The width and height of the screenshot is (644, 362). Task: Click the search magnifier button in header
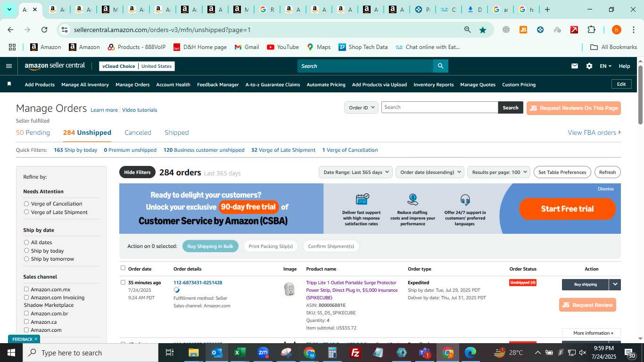[440, 66]
